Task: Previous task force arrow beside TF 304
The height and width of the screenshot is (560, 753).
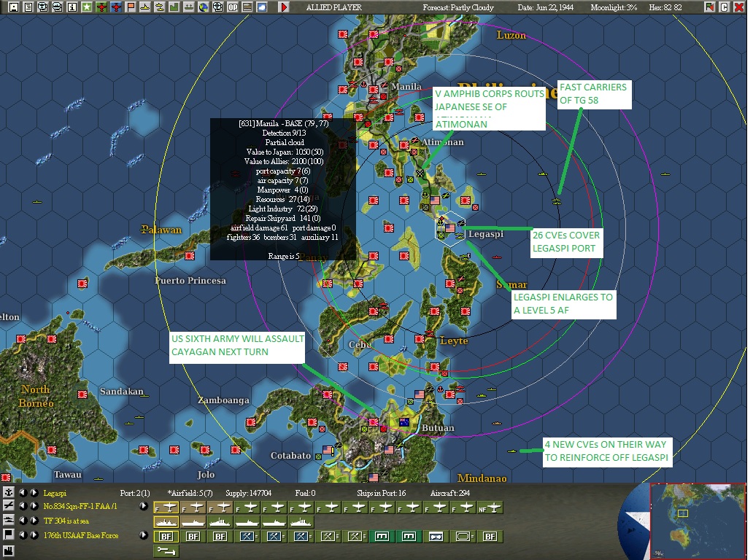Action: tap(23, 520)
